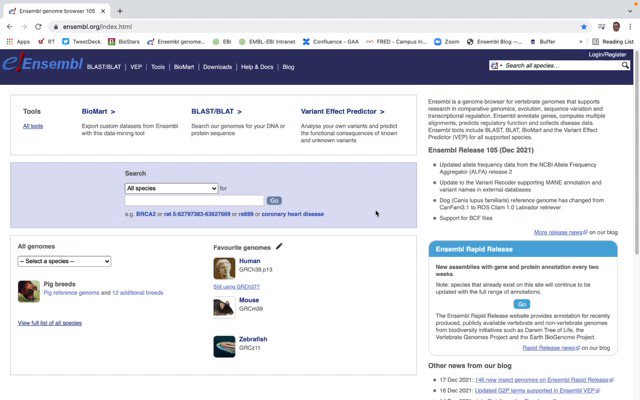This screenshot has width=640, height=400.
Task: Click the All tools link
Action: (x=33, y=126)
